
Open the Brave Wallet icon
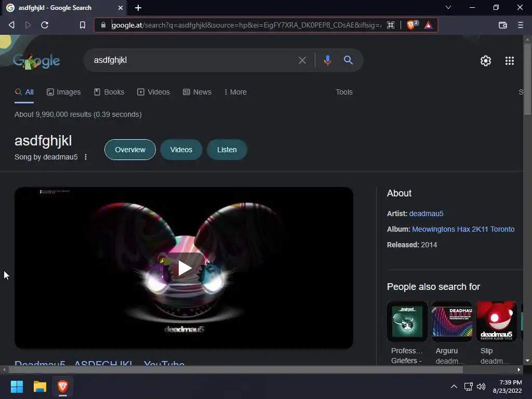(x=503, y=25)
